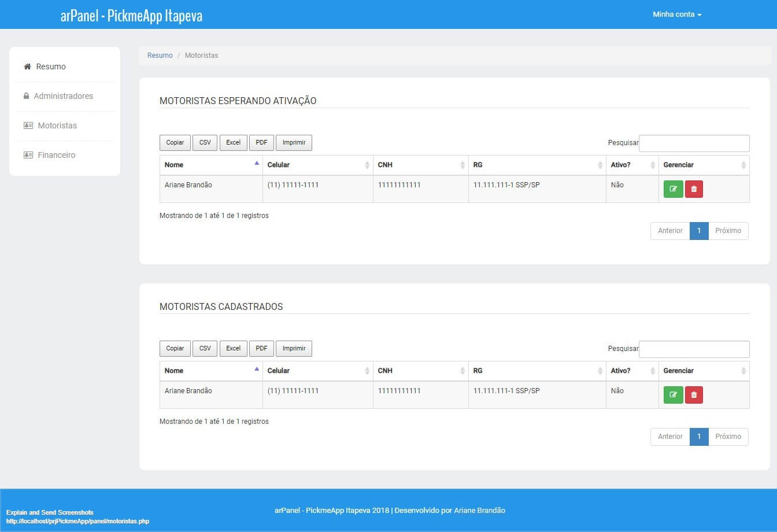Click Próximo in the registered drivers pagination
The height and width of the screenshot is (532, 777).
728,437
